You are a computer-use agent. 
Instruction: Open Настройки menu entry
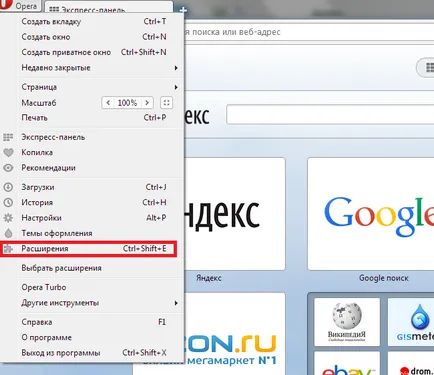[x=92, y=218]
